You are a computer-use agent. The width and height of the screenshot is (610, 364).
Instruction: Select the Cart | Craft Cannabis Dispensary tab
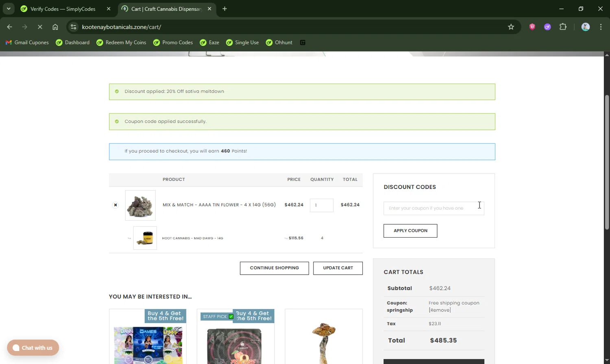coord(166,9)
